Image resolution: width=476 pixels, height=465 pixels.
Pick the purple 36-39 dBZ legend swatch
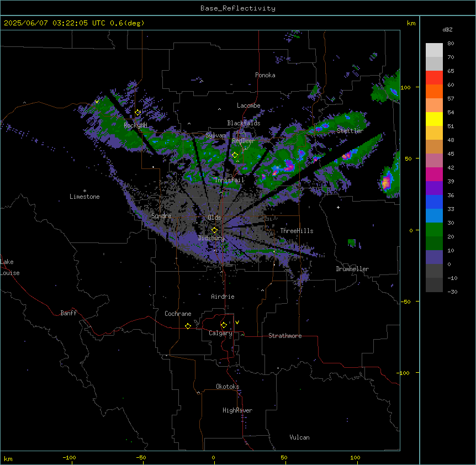[434, 188]
